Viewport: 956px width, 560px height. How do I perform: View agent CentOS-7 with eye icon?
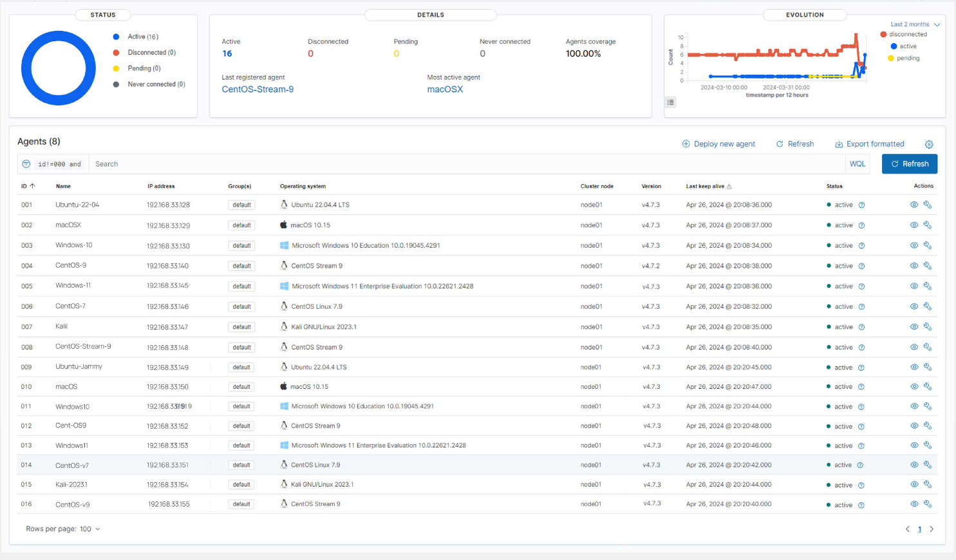[x=914, y=306]
